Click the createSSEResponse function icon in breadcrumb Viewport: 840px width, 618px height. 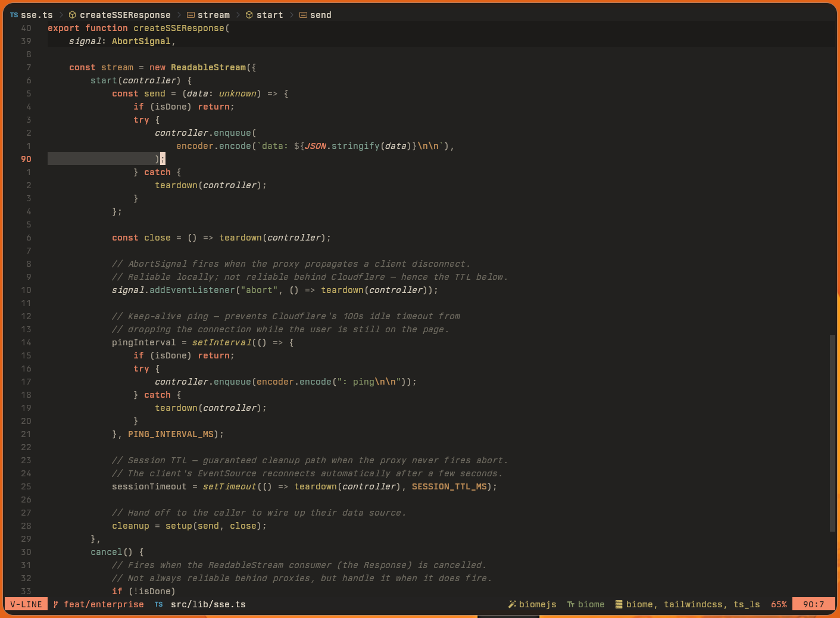pyautogui.click(x=72, y=15)
